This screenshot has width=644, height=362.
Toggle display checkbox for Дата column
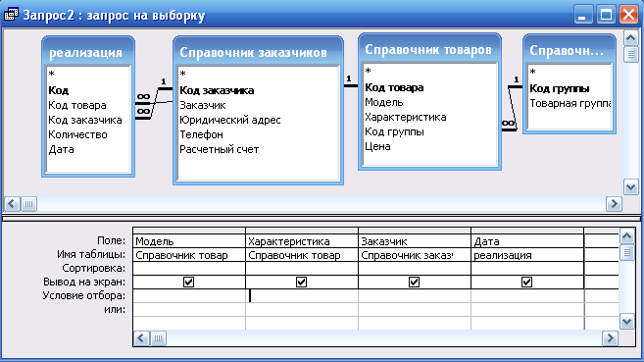(527, 282)
